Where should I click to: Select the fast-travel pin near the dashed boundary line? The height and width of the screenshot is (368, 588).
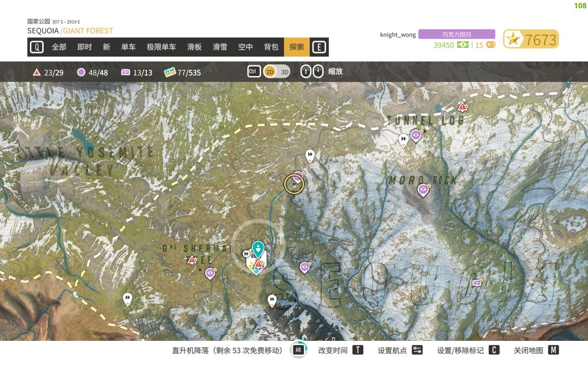pyautogui.click(x=127, y=299)
